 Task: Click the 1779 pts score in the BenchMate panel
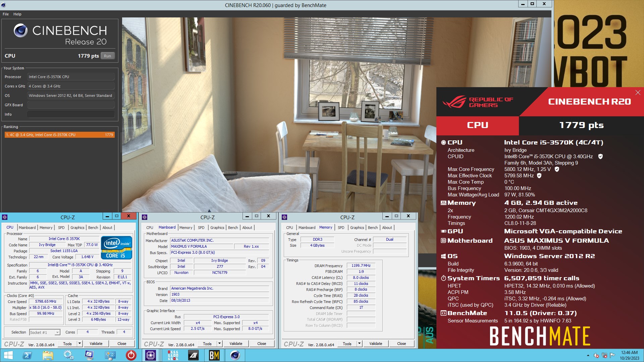(581, 125)
